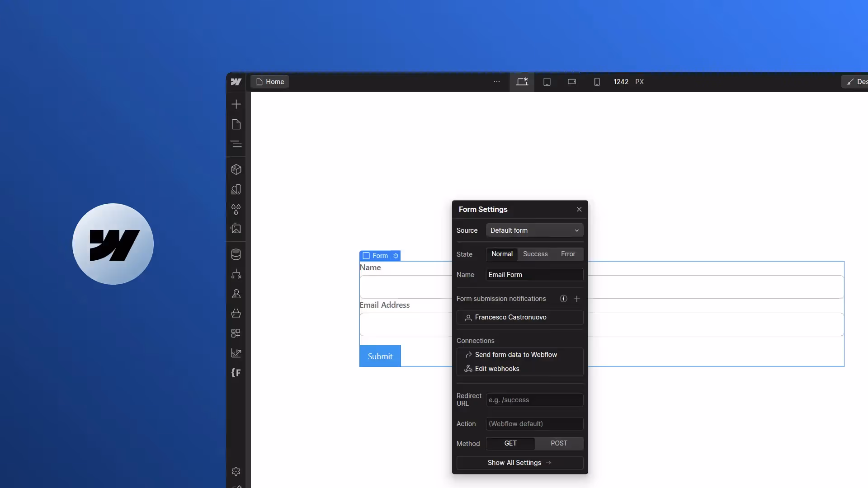Image resolution: width=868 pixels, height=488 pixels.
Task: Select the tablet breakpoint icon
Action: [x=547, y=82]
